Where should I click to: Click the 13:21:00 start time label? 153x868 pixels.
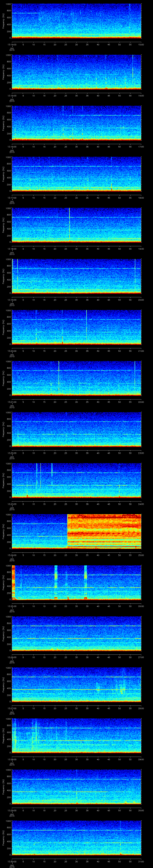pyautogui.click(x=12, y=402)
